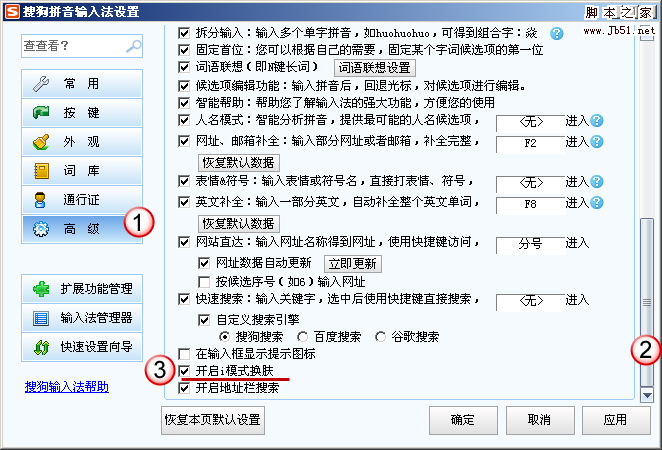Click 表情&符号 hotkey field showing <无>
Image resolution: width=662 pixels, height=450 pixels.
click(531, 183)
